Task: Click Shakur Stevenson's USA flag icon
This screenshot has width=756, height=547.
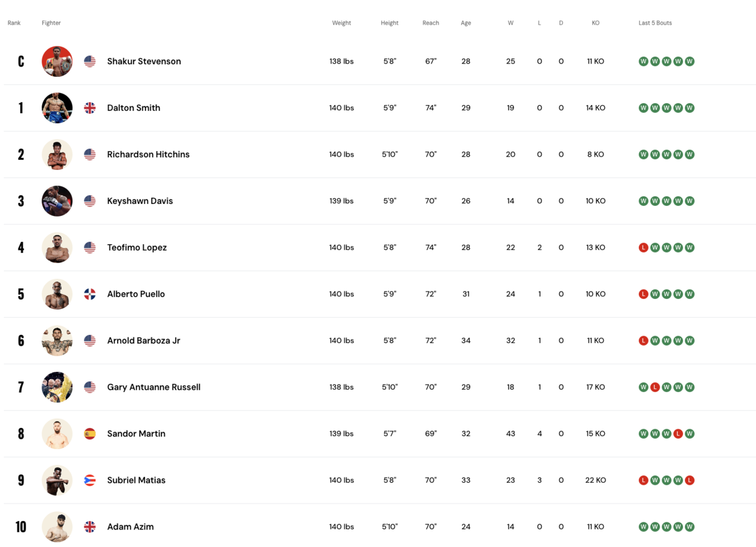Action: pos(90,62)
